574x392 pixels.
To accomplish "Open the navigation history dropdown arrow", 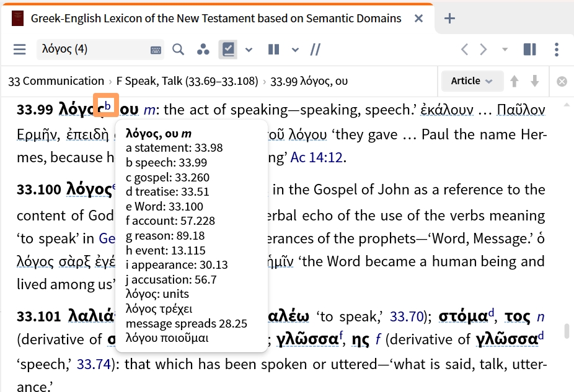I will click(x=505, y=50).
